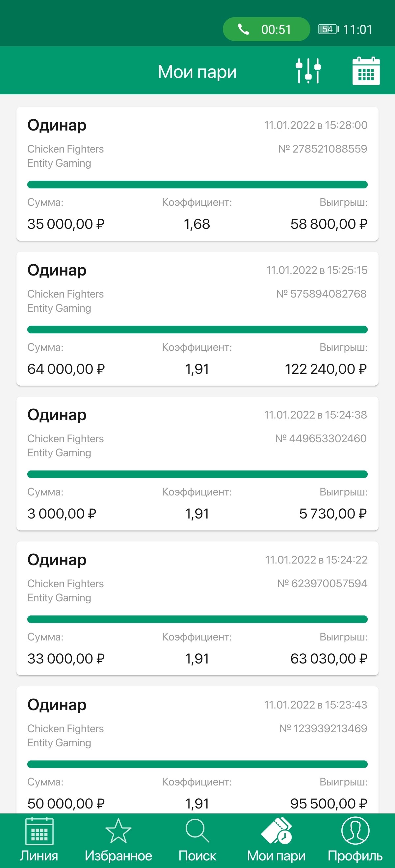
Task: Tap the Мои пари ticket icon
Action: pyautogui.click(x=276, y=831)
